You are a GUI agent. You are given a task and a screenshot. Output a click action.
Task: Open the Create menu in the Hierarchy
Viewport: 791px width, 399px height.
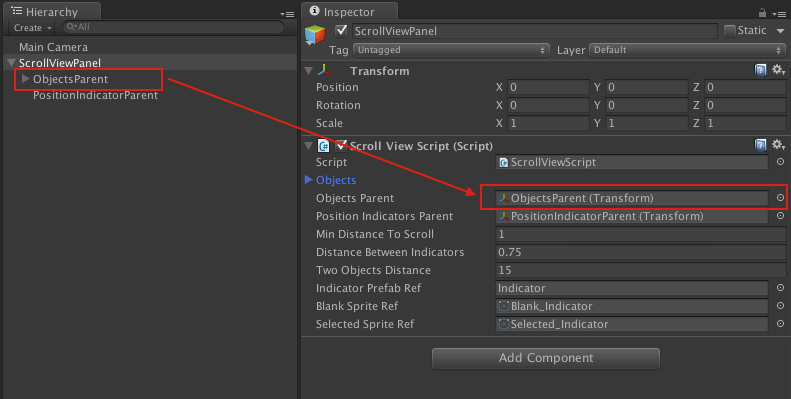tap(32, 28)
